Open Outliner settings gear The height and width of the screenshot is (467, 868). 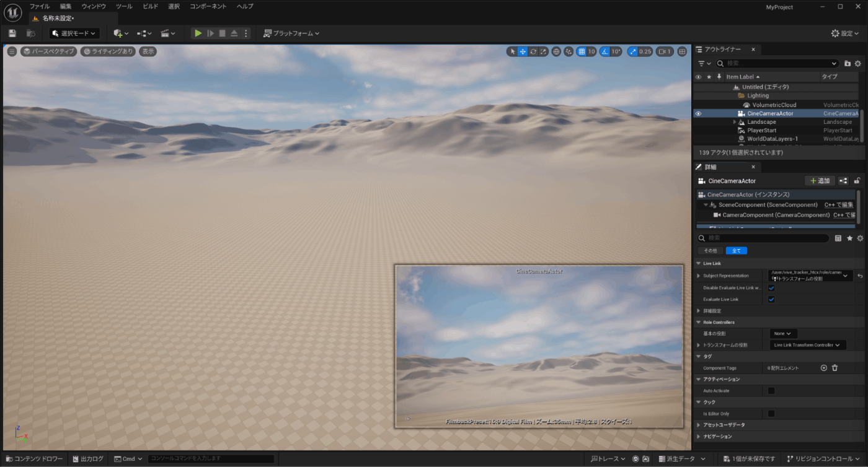(x=858, y=63)
